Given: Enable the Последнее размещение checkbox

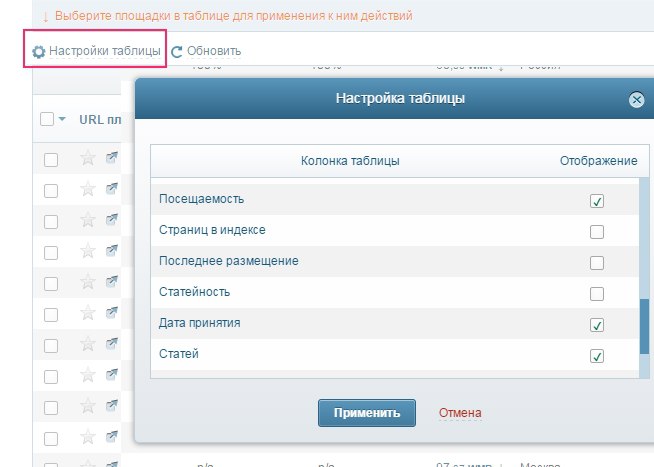Looking at the screenshot, I should 597,263.
